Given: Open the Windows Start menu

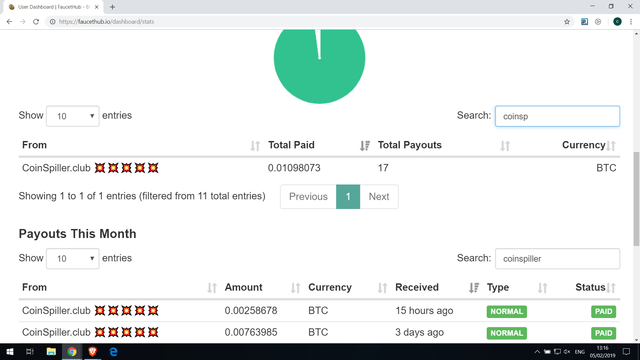Looking at the screenshot, I should (x=10, y=351).
